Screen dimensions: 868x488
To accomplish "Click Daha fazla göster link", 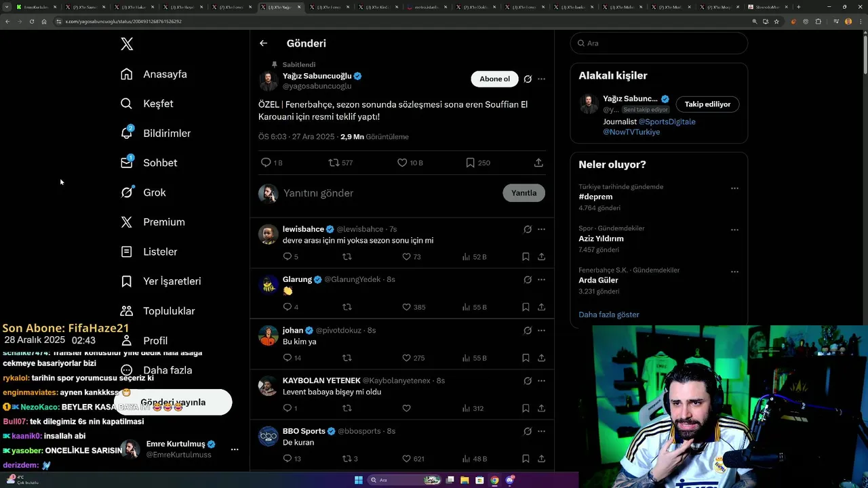I will (x=609, y=314).
